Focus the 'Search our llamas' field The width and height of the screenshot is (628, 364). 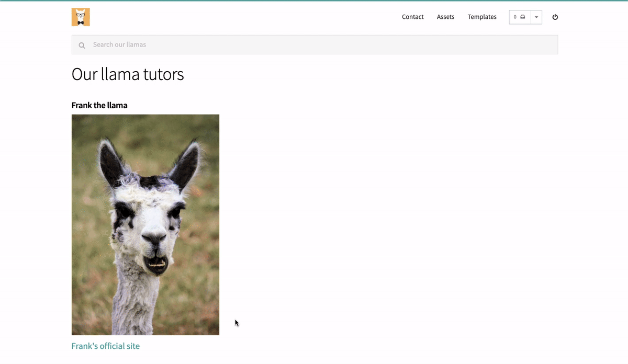315,44
